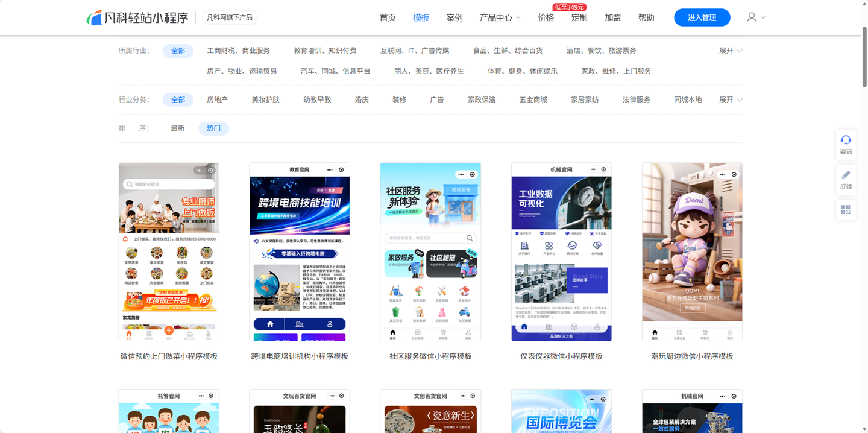
Task: Filter by 房产、物业、运输贸易 industry
Action: (242, 71)
